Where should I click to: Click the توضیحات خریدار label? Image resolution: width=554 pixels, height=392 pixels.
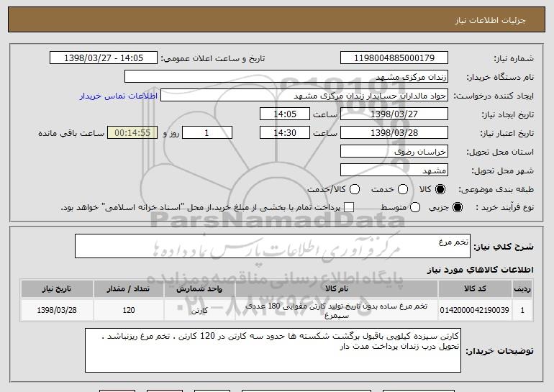pos(499,351)
